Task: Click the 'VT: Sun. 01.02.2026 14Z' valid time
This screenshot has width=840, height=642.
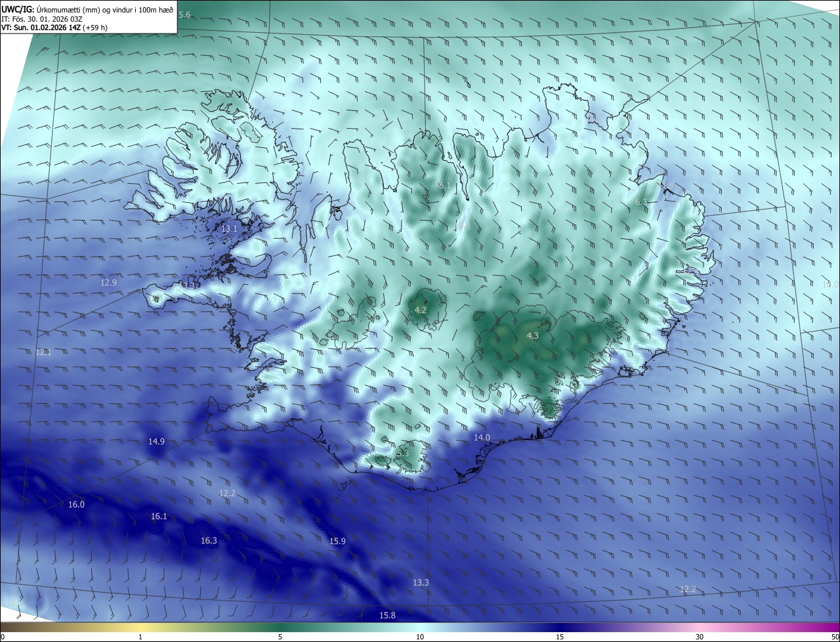Action: pos(41,28)
